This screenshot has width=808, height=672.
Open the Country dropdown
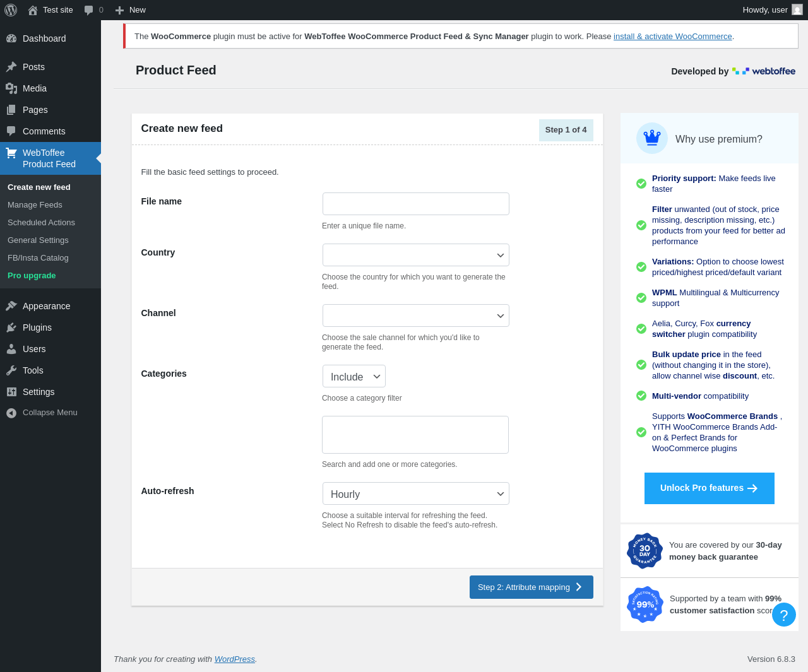coord(416,255)
